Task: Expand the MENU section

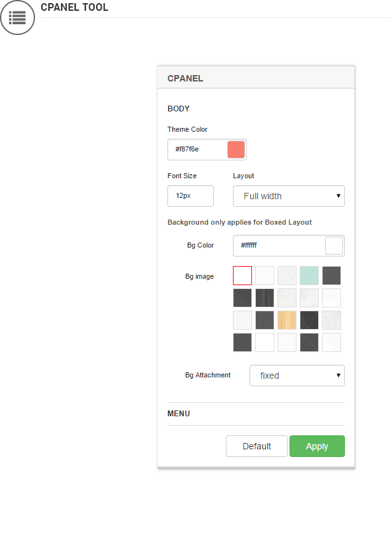Action: [x=179, y=414]
